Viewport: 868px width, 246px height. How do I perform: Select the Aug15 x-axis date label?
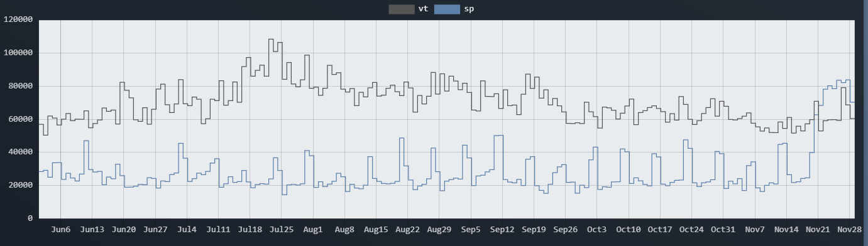376,230
